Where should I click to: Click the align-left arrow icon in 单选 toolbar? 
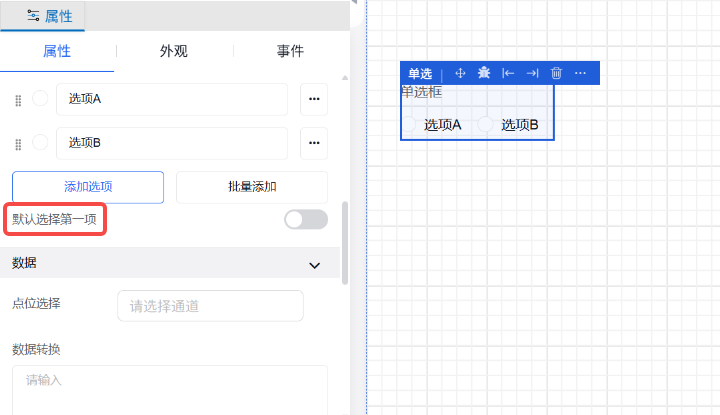pos(508,73)
